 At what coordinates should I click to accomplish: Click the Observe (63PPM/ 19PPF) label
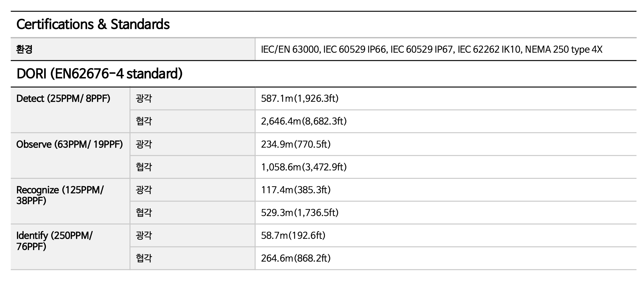(70, 144)
